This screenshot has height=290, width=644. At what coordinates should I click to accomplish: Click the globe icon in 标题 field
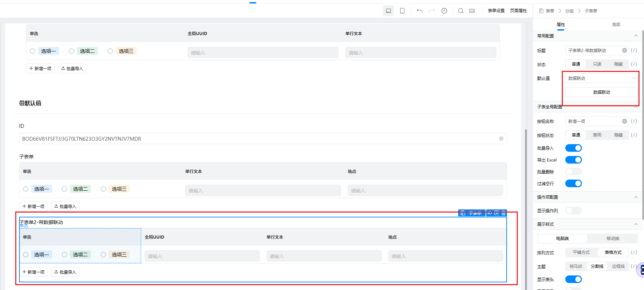(x=625, y=50)
